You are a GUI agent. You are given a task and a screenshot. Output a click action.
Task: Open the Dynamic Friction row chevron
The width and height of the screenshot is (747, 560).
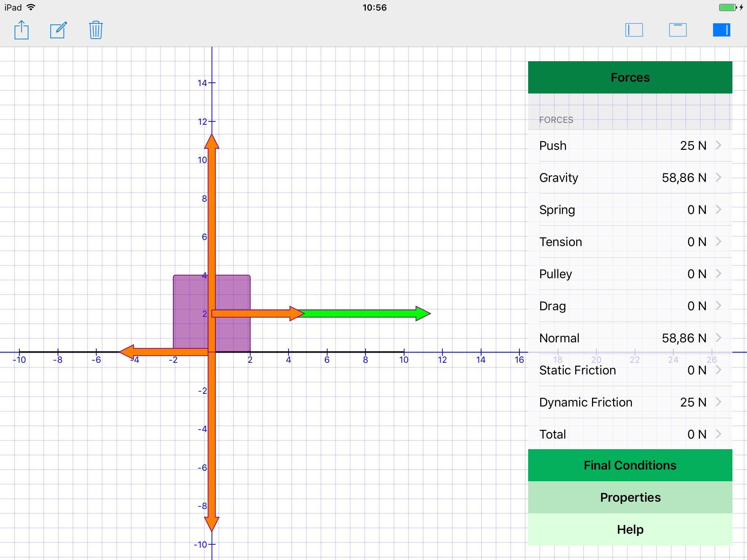click(718, 402)
